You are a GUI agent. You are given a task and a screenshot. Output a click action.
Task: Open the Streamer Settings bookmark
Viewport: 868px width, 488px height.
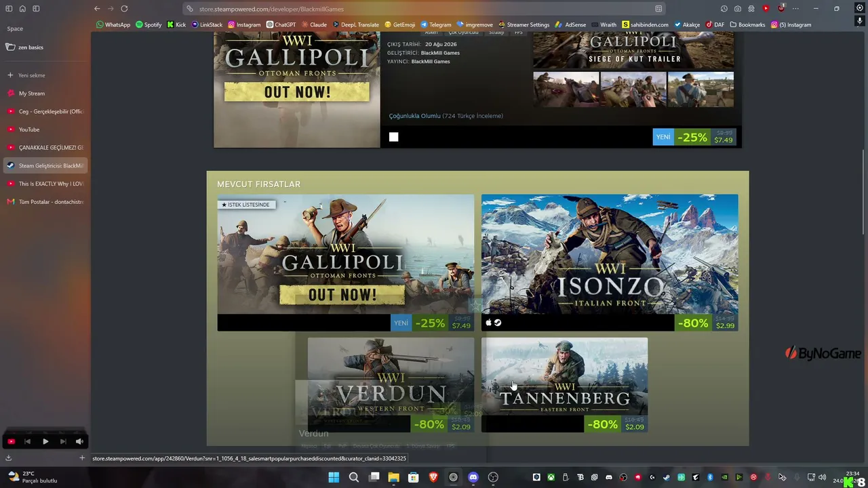pos(524,24)
